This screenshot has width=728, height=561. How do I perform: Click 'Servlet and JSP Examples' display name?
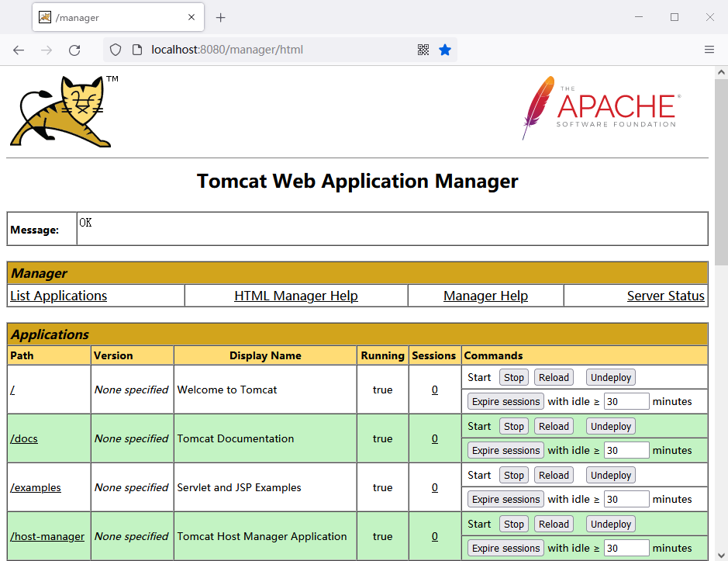(x=239, y=487)
